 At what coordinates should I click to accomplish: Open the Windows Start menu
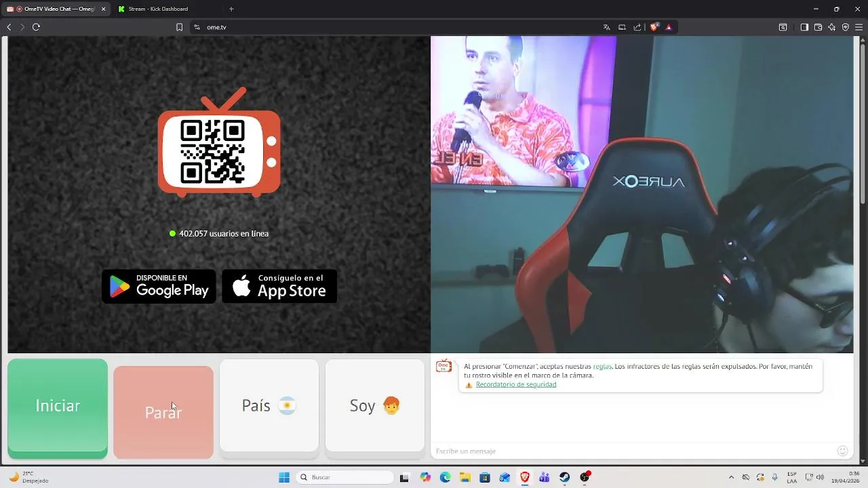tap(284, 477)
